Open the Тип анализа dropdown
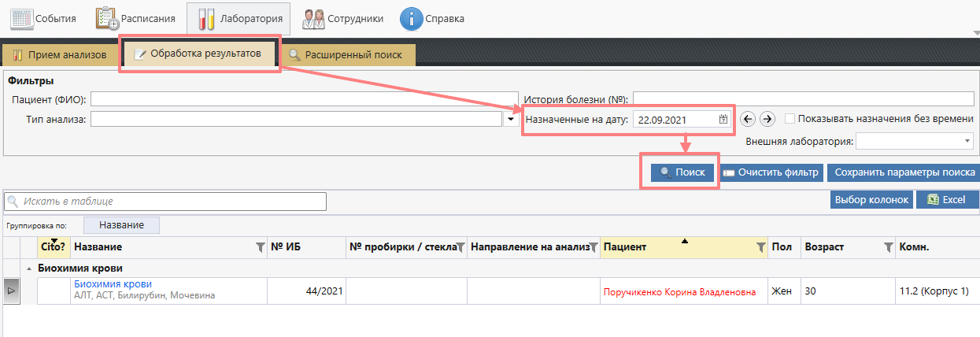The width and height of the screenshot is (980, 337). [510, 119]
